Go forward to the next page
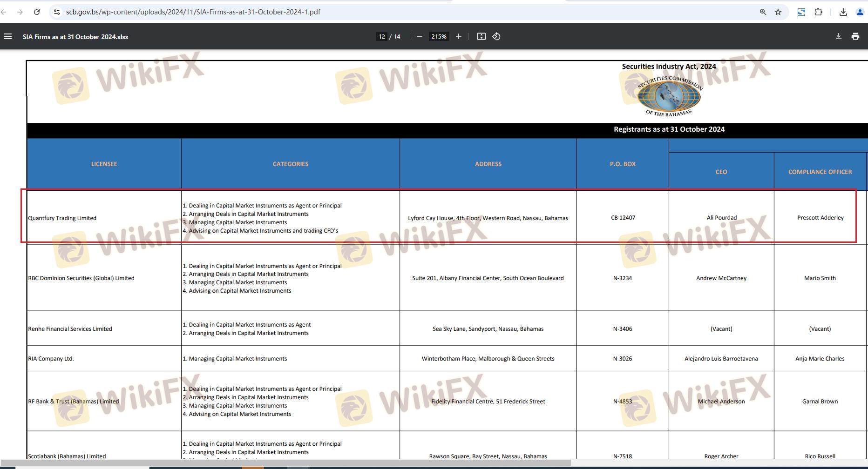Image resolution: width=868 pixels, height=469 pixels. tap(20, 12)
